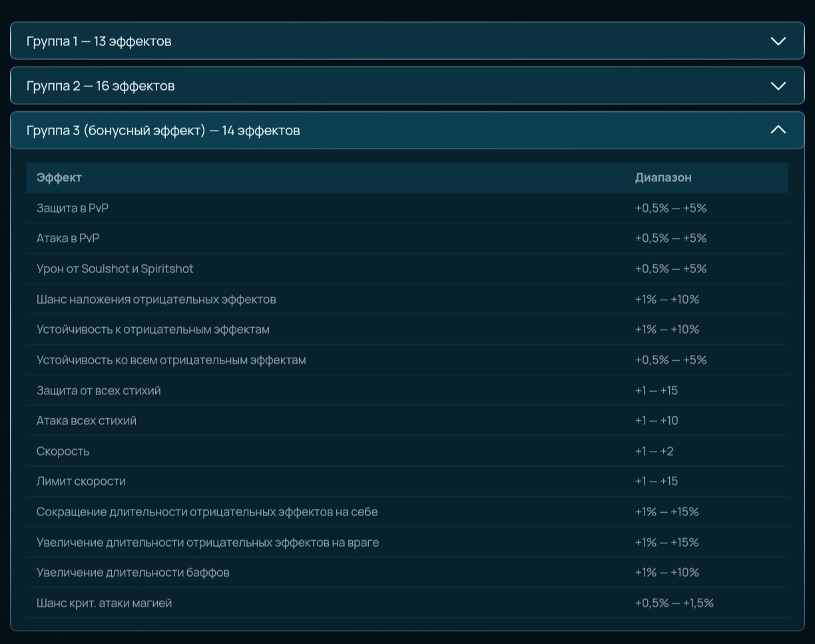Click the Эффект column header
815x644 pixels.
[x=59, y=177]
